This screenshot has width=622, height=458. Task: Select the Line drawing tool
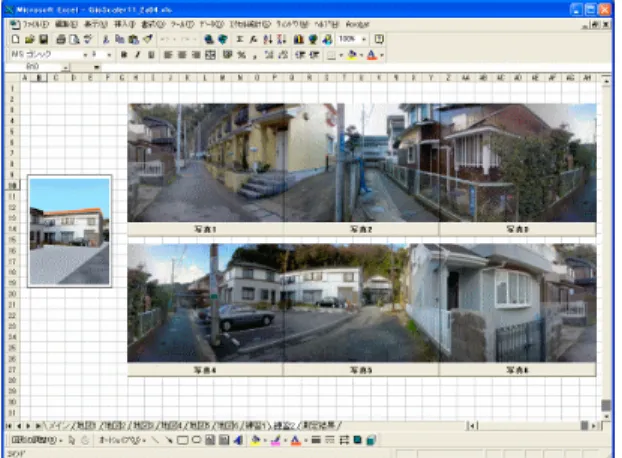click(x=156, y=440)
